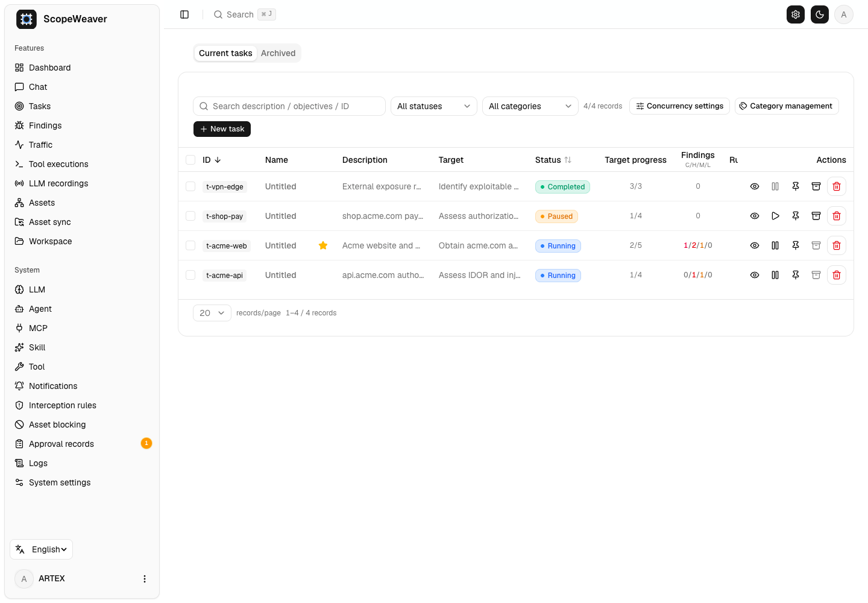
Task: View details of t-vpn-edge task
Action: point(755,186)
